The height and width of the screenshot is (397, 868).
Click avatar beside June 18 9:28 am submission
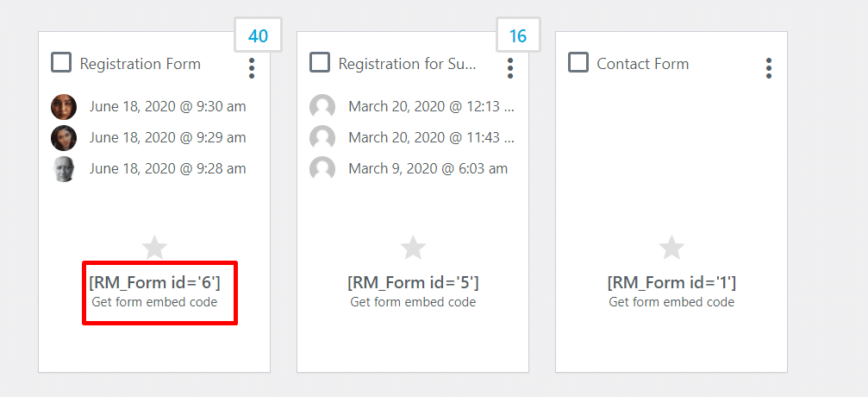[64, 169]
